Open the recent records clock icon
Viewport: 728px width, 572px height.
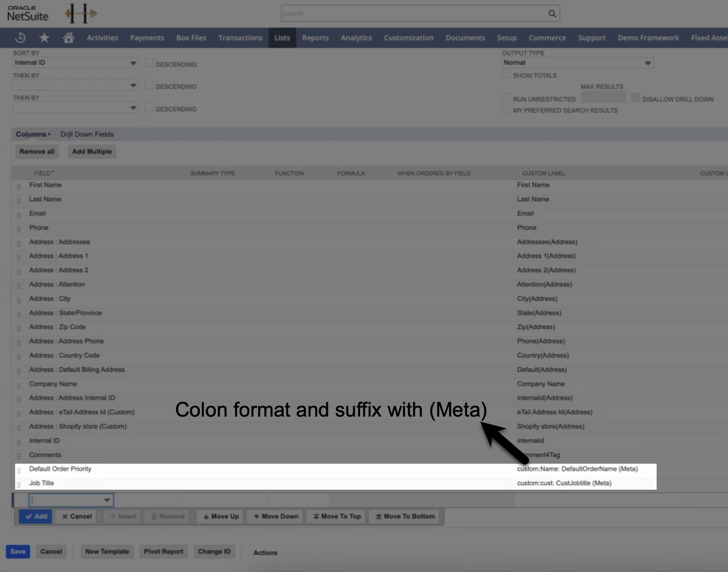[20, 38]
